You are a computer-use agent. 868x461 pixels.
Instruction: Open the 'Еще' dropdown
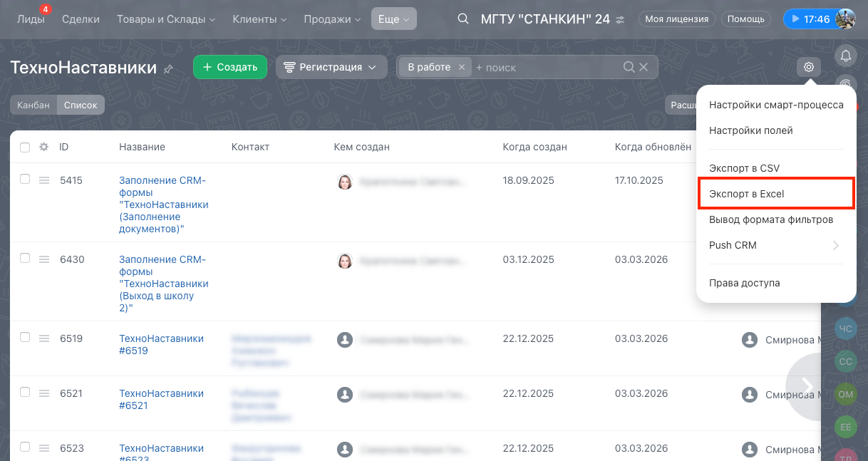pos(393,19)
